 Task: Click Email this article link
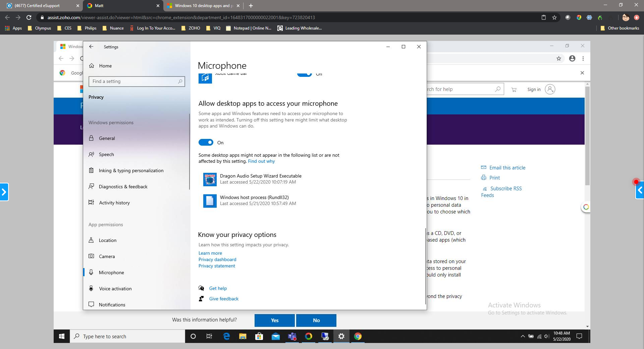[x=507, y=168]
